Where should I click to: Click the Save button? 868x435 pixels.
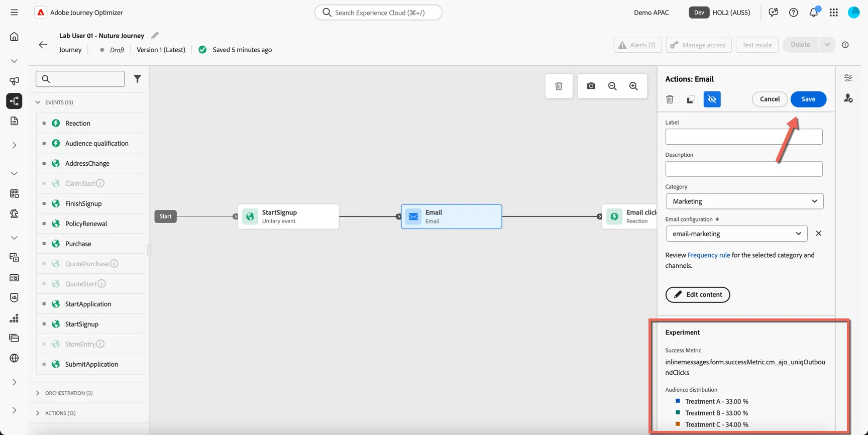pyautogui.click(x=808, y=99)
